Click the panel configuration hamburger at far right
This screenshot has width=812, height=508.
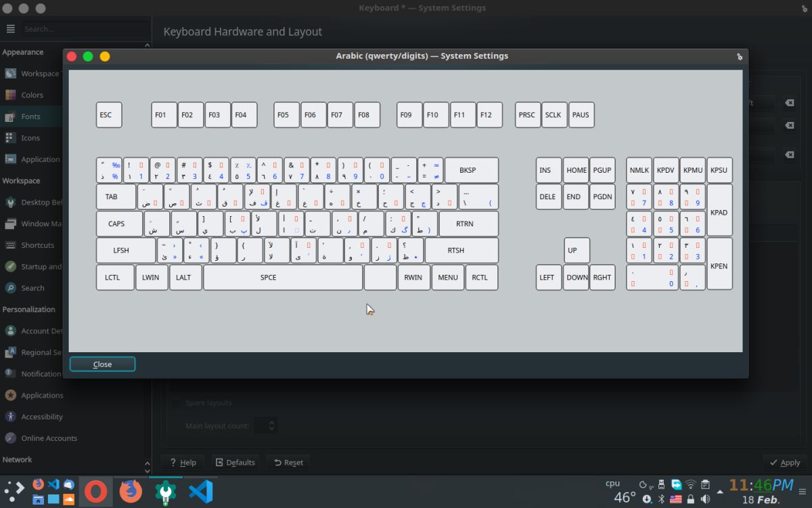click(804, 492)
